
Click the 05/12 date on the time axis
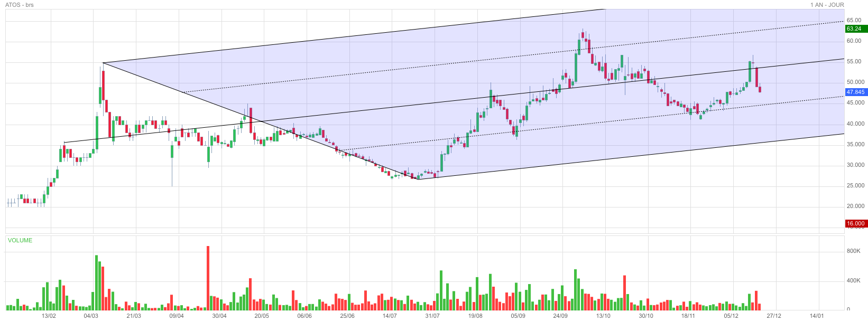[731, 316]
